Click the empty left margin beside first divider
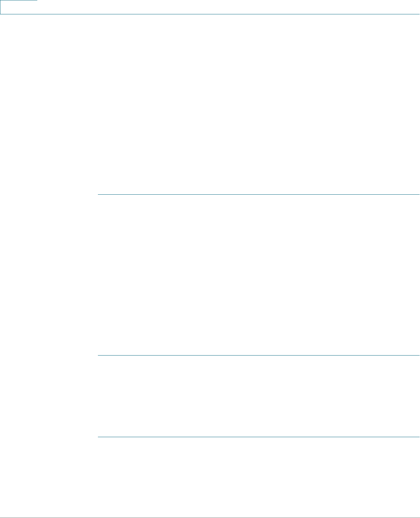420x518 pixels. pos(49,194)
